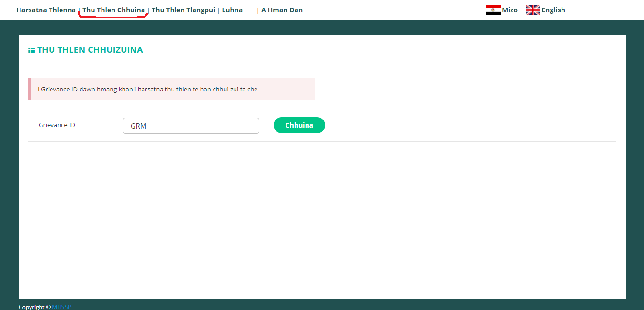Click the Grievance ID field label

(57, 125)
